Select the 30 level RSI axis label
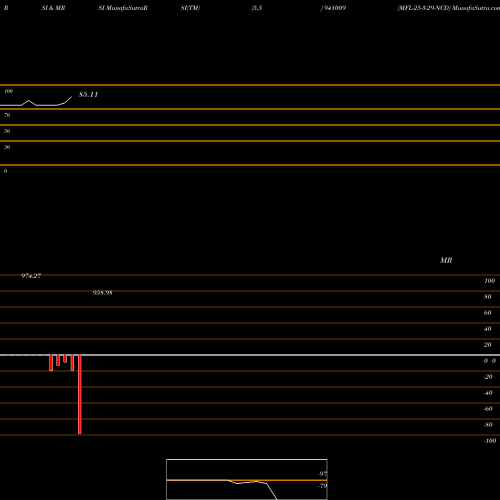The image size is (500, 500). [x=7, y=147]
